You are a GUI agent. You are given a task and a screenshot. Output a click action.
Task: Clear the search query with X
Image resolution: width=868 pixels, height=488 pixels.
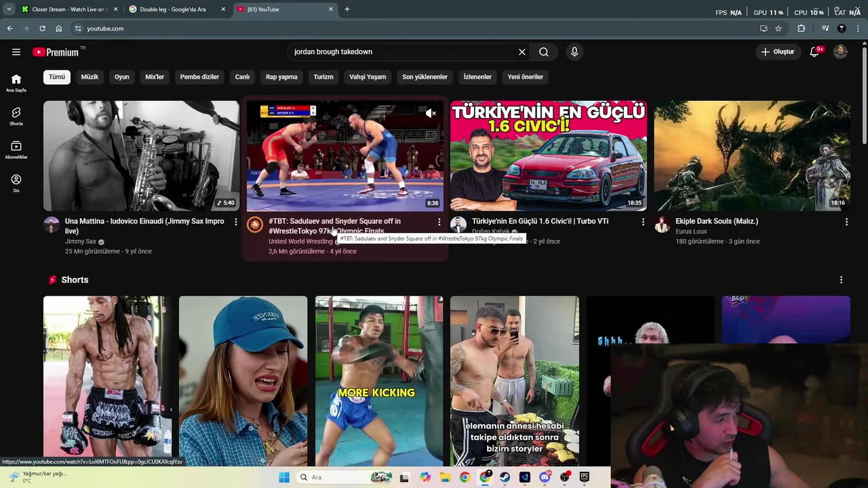tap(522, 52)
